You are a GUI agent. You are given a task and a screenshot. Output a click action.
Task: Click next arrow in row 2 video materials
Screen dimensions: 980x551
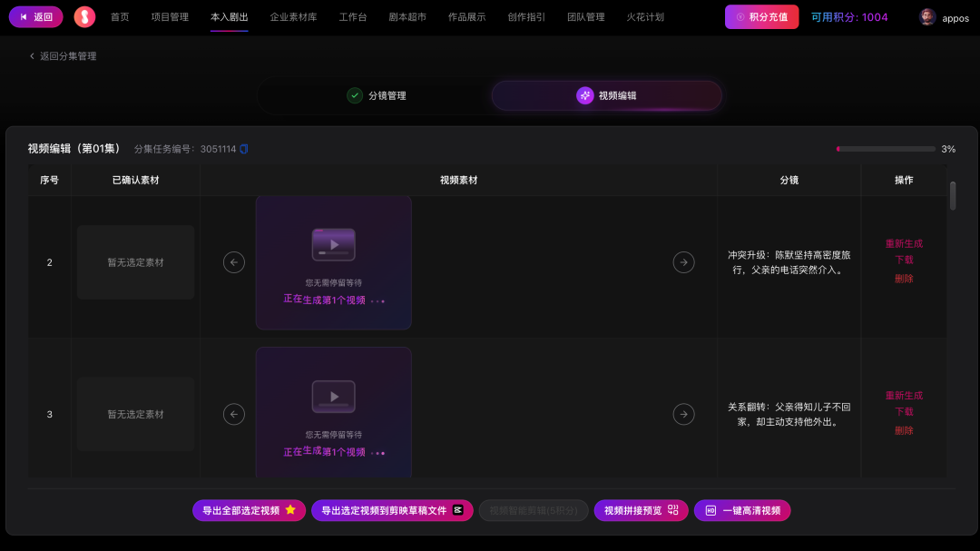coord(683,262)
